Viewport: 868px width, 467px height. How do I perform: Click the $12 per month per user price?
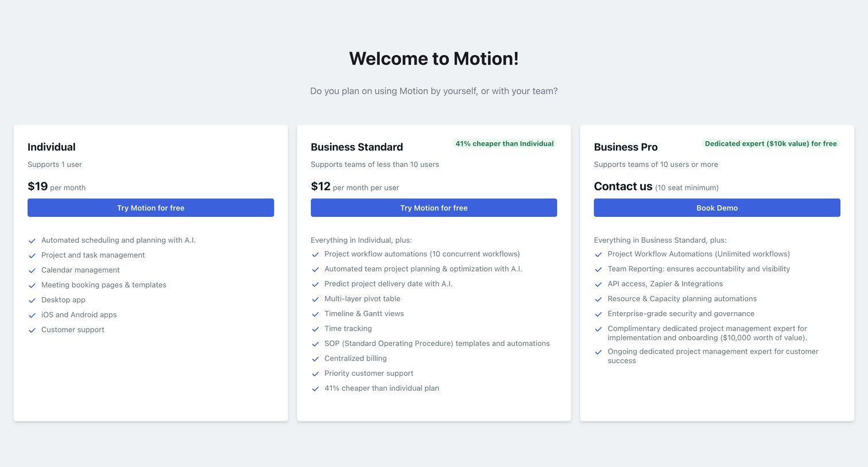tap(355, 186)
